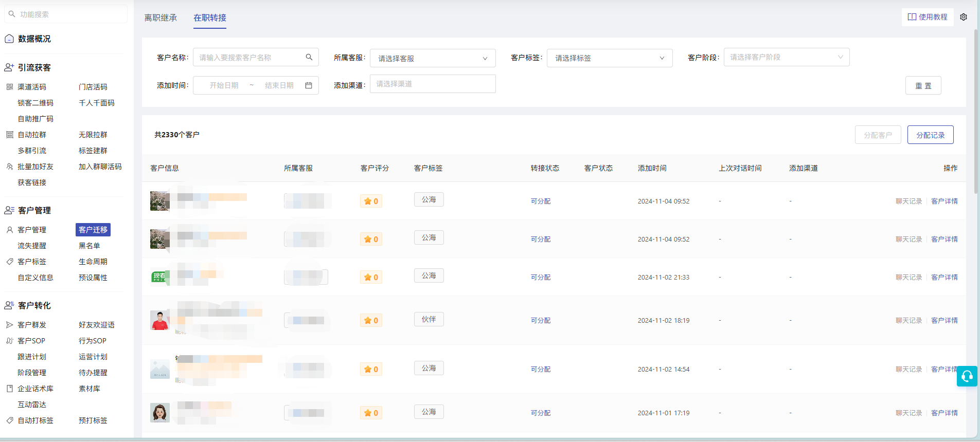This screenshot has height=442, width=980.
Task: Open 行为SOP sidebar item
Action: [93, 341]
